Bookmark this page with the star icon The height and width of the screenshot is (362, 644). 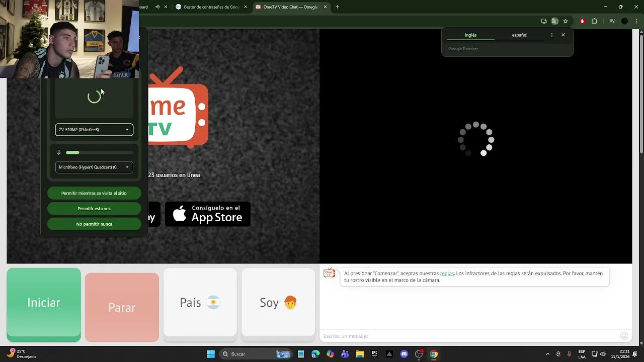[566, 21]
